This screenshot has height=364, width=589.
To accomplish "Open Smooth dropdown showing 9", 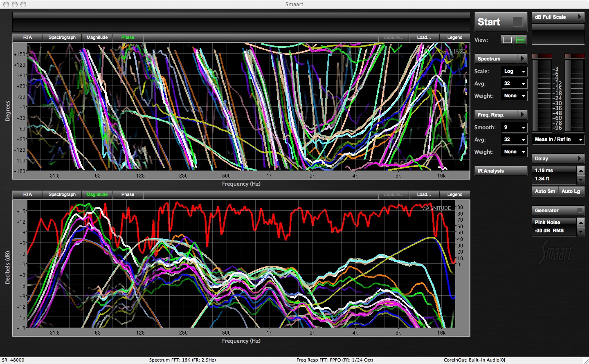I will pyautogui.click(x=514, y=127).
